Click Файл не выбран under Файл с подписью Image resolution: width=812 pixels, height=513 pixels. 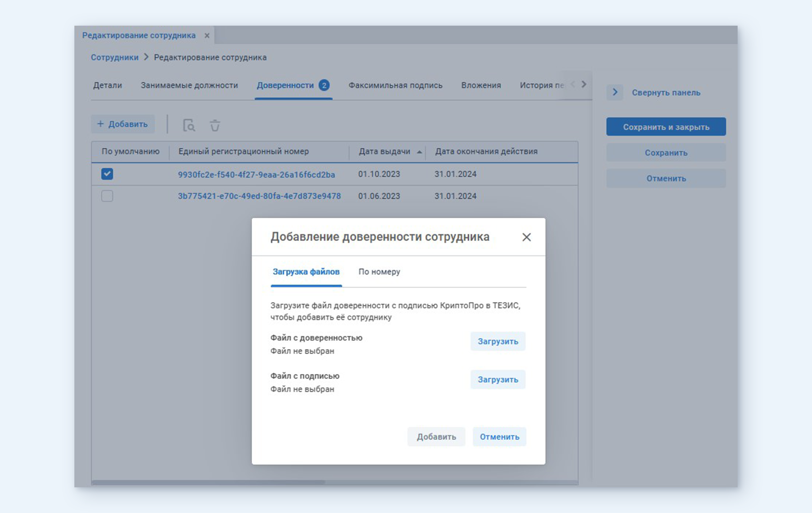point(302,389)
